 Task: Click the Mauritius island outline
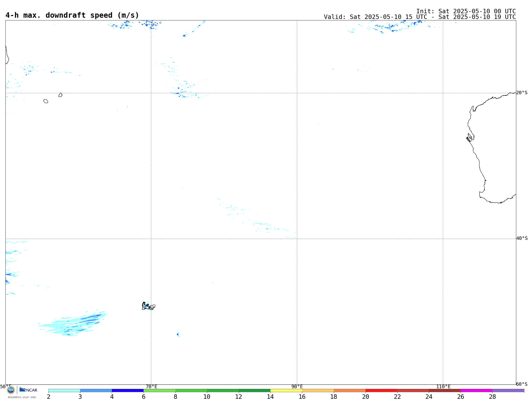[x=60, y=95]
